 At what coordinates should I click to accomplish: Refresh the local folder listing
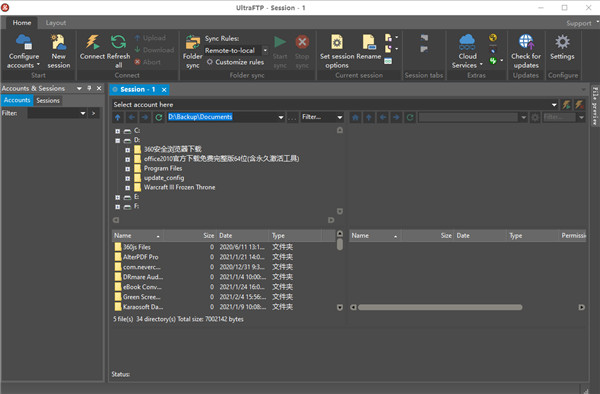(158, 117)
